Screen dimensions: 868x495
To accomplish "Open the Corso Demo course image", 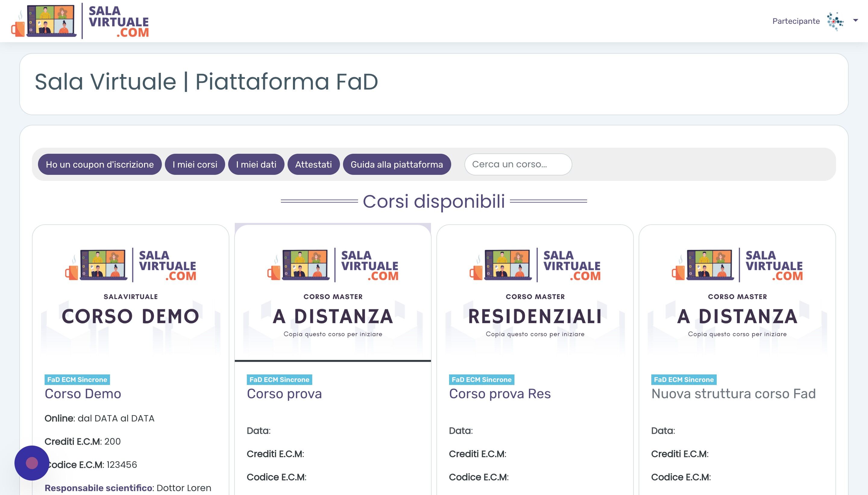I will tap(131, 293).
